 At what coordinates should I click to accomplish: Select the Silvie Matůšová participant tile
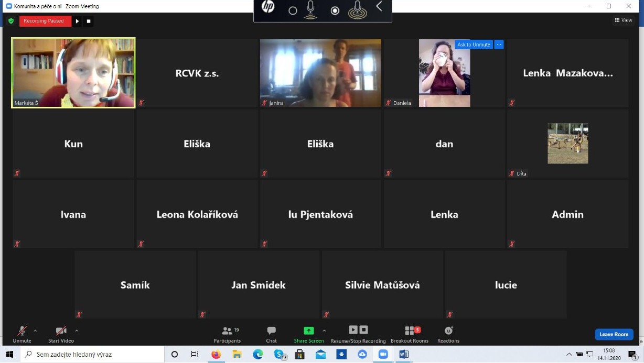382,285
